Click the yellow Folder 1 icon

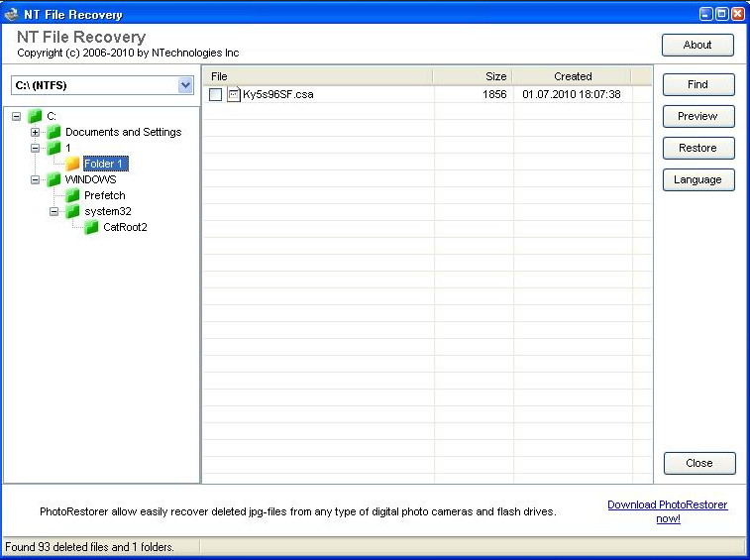(x=72, y=164)
